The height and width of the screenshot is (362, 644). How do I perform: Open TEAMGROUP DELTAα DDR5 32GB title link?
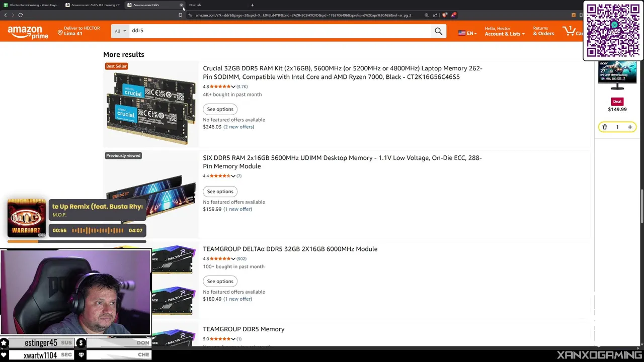290,249
